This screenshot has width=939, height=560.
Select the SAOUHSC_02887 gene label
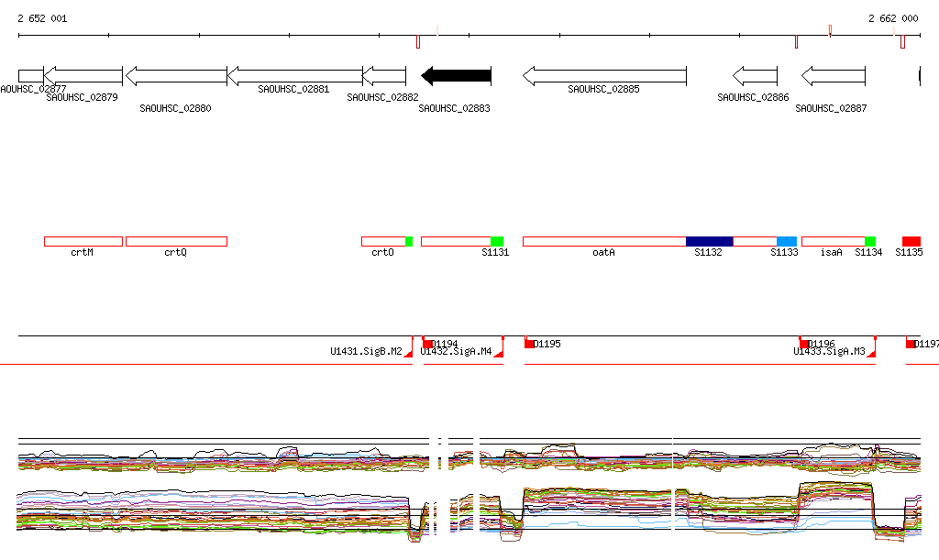click(831, 108)
